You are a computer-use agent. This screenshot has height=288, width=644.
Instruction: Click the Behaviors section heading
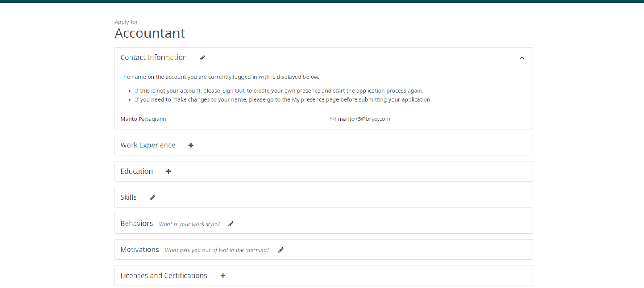coord(136,224)
